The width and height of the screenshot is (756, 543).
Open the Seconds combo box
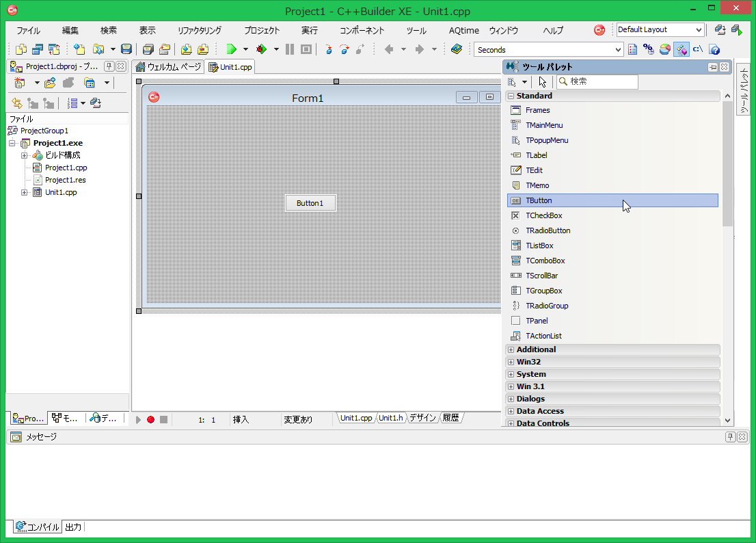tap(618, 50)
